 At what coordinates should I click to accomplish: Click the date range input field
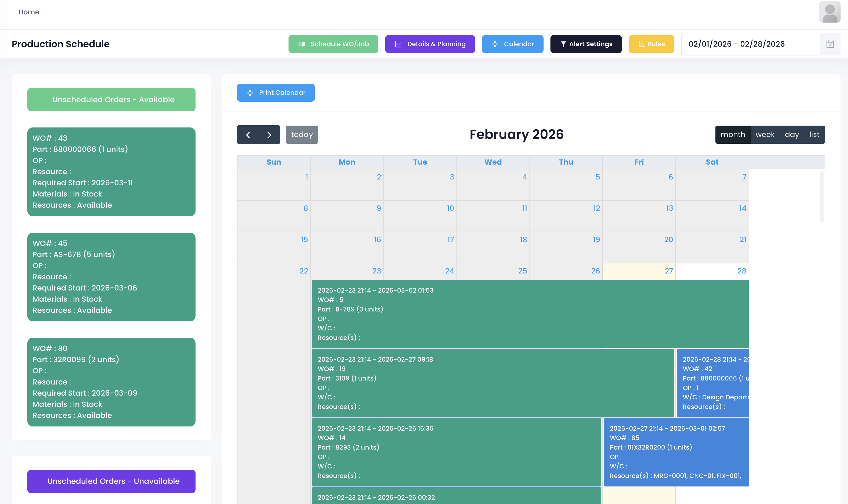point(750,44)
